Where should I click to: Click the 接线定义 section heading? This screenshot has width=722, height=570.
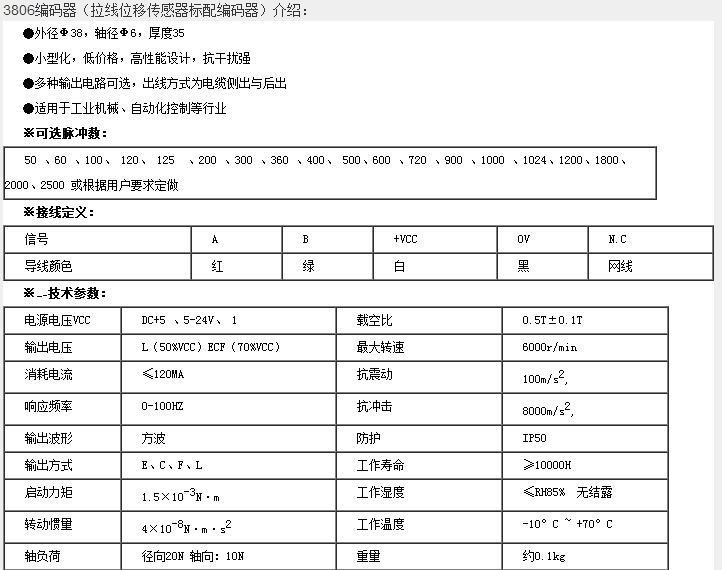click(x=60, y=213)
